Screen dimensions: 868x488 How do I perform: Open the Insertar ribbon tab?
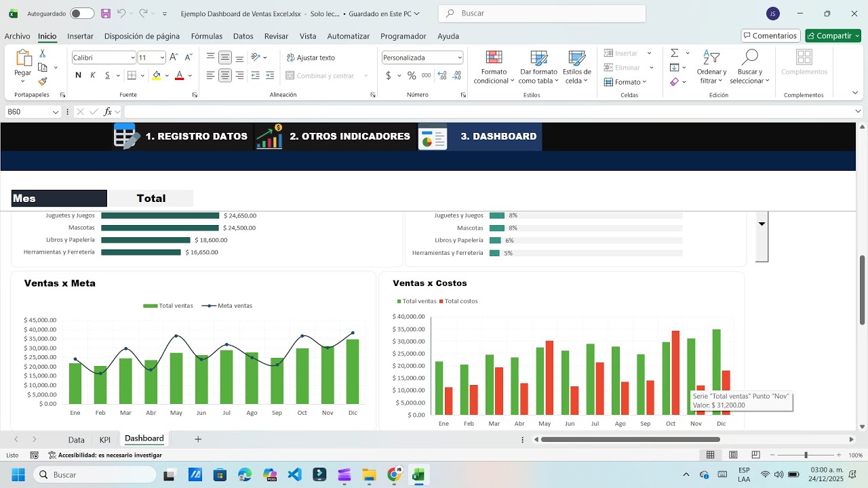click(81, 36)
